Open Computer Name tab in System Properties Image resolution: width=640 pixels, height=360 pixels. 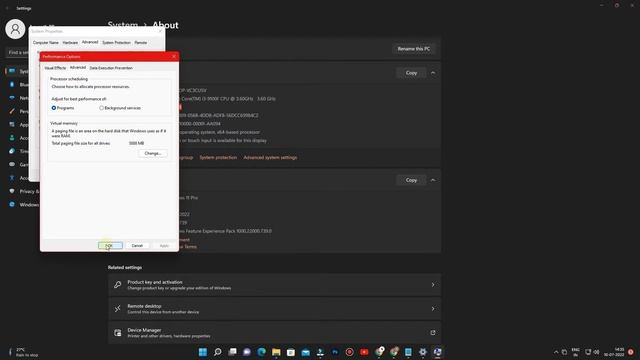tap(46, 42)
